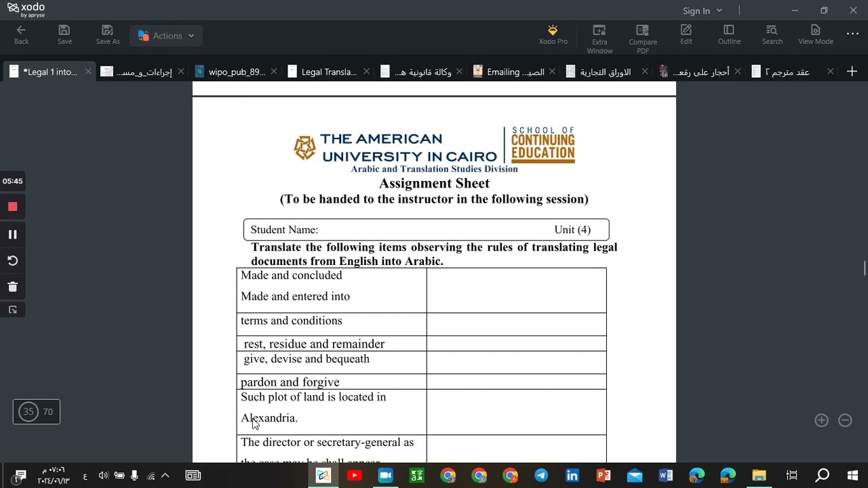Viewport: 868px width, 488px height.
Task: Open Windows taskbar search
Action: click(822, 476)
